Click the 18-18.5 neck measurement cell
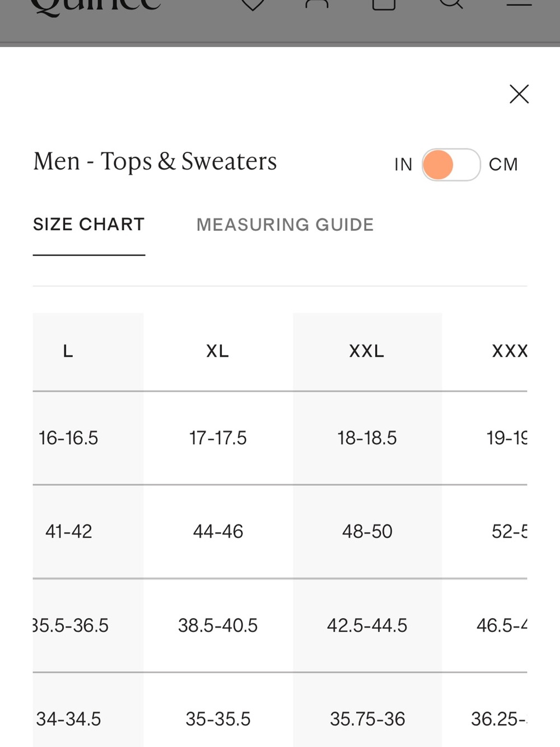The width and height of the screenshot is (560, 747). (367, 438)
